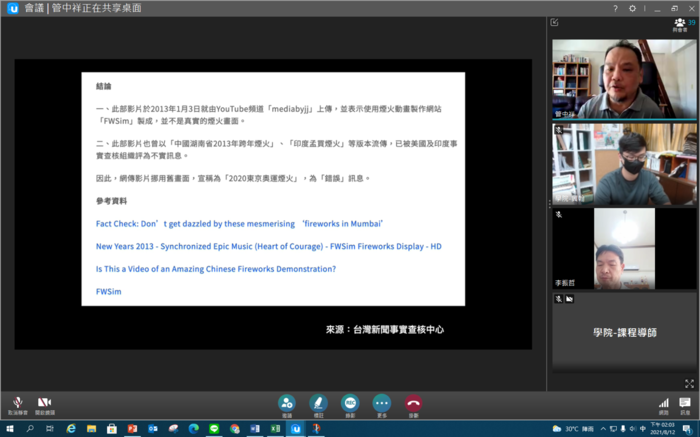Open the participants list showing 39
Viewport: 700px width, 437px height.
pyautogui.click(x=684, y=25)
